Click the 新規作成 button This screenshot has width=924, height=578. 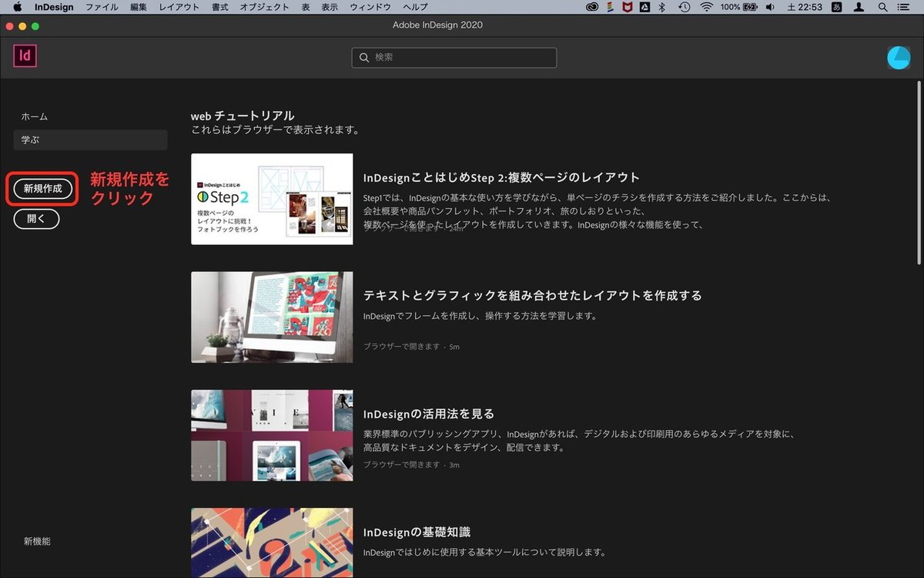[43, 189]
